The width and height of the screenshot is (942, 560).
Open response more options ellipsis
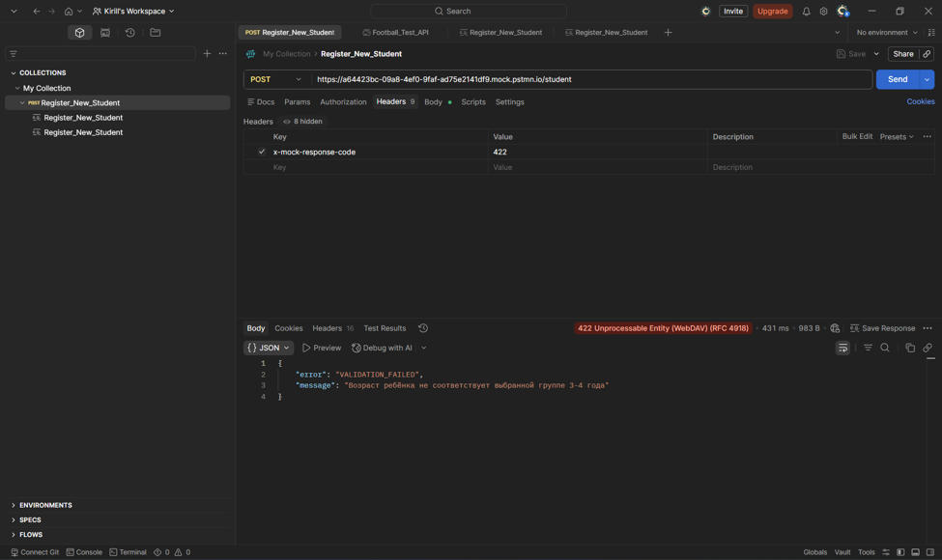(928, 328)
